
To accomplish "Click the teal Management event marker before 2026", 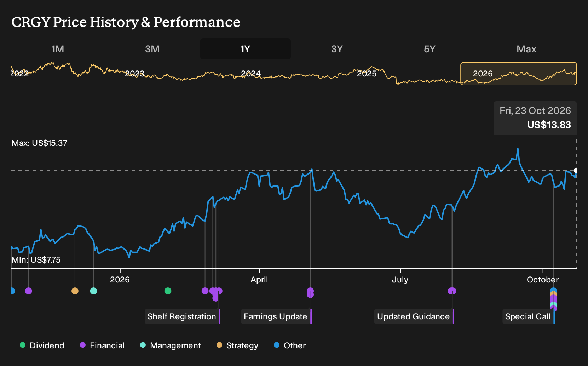I will coord(93,291).
